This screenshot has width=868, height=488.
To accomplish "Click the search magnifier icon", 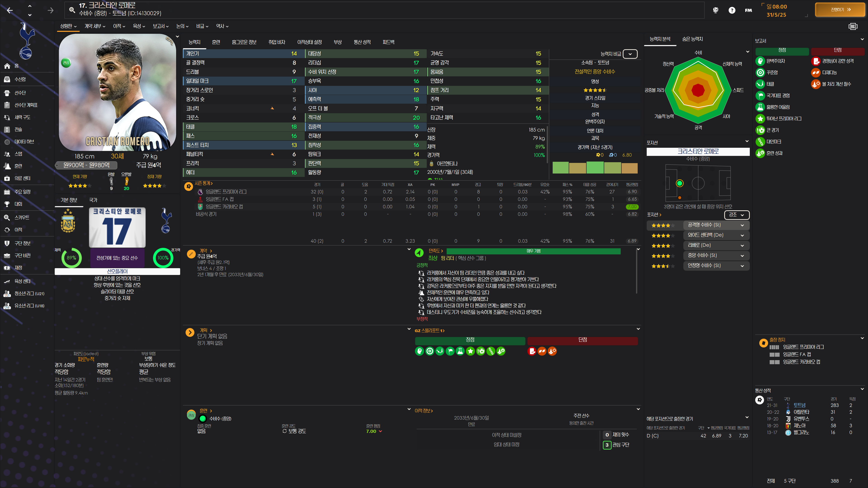I will coord(72,10).
